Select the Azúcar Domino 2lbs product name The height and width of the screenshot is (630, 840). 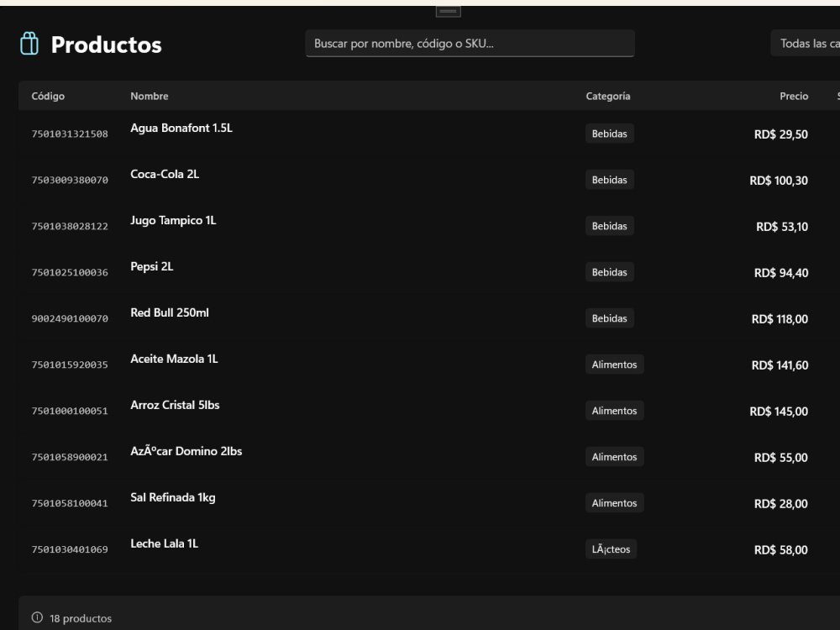[186, 450]
